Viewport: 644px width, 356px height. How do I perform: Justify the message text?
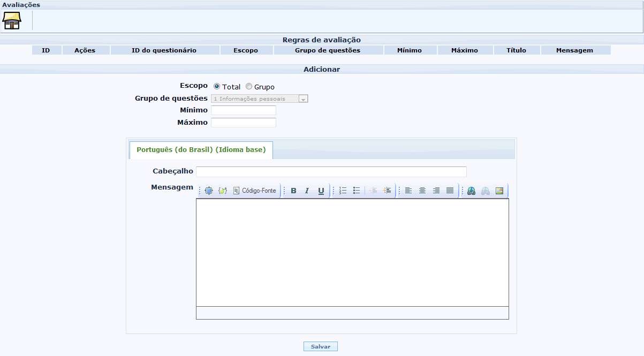[450, 191]
